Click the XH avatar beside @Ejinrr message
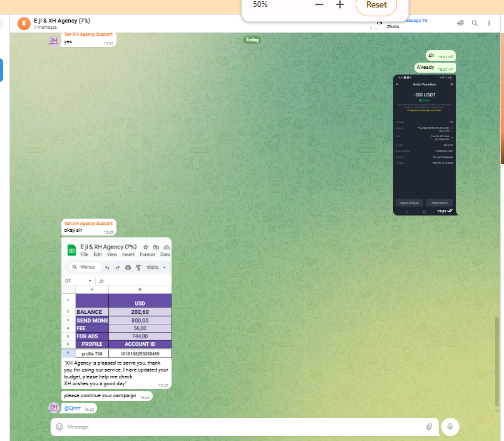 click(x=54, y=407)
